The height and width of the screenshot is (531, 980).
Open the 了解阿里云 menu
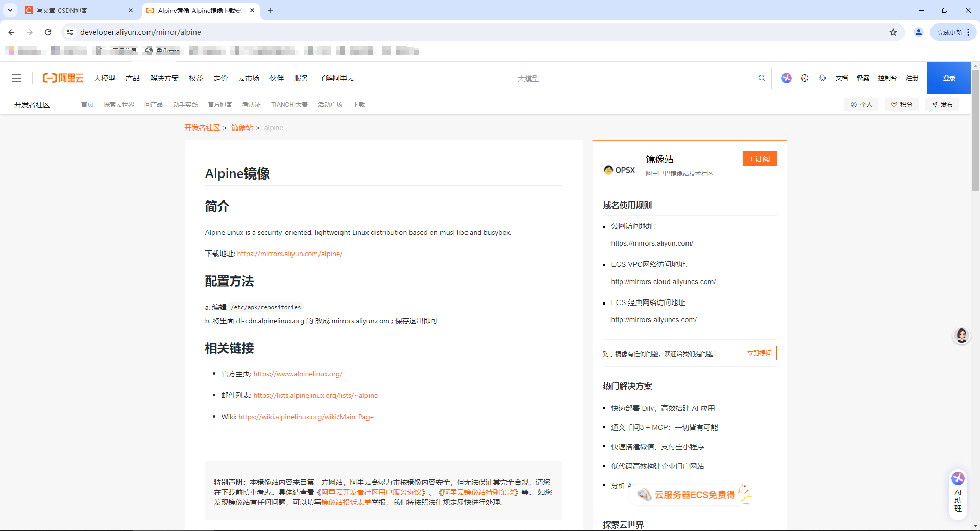point(336,78)
